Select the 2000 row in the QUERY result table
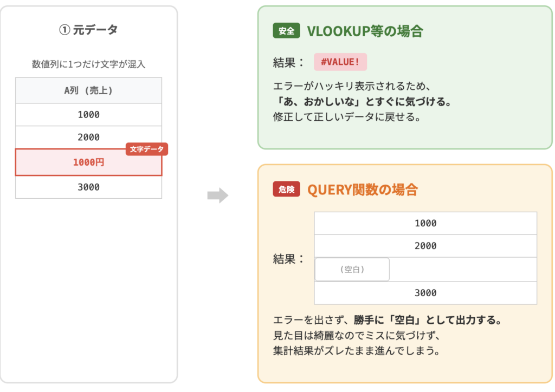 (x=425, y=246)
